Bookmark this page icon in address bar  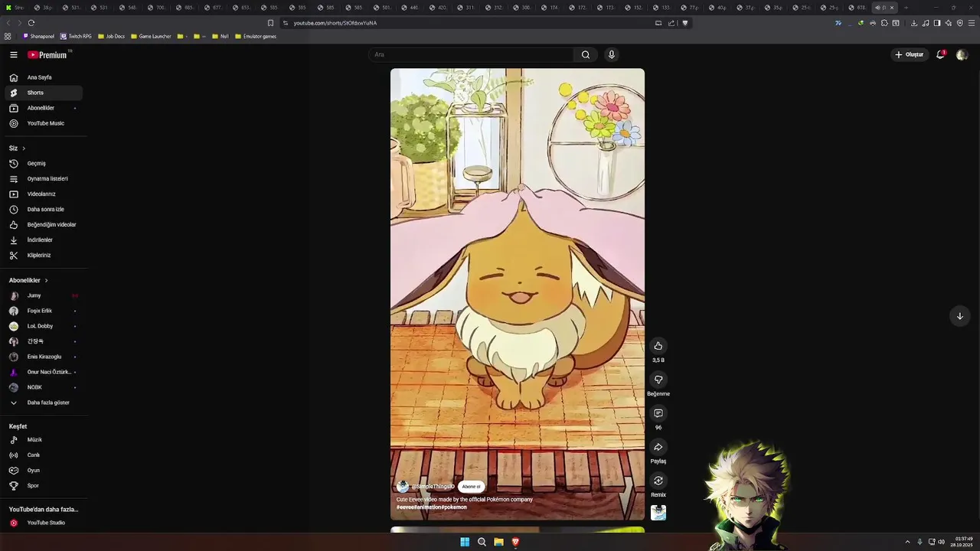tap(270, 23)
